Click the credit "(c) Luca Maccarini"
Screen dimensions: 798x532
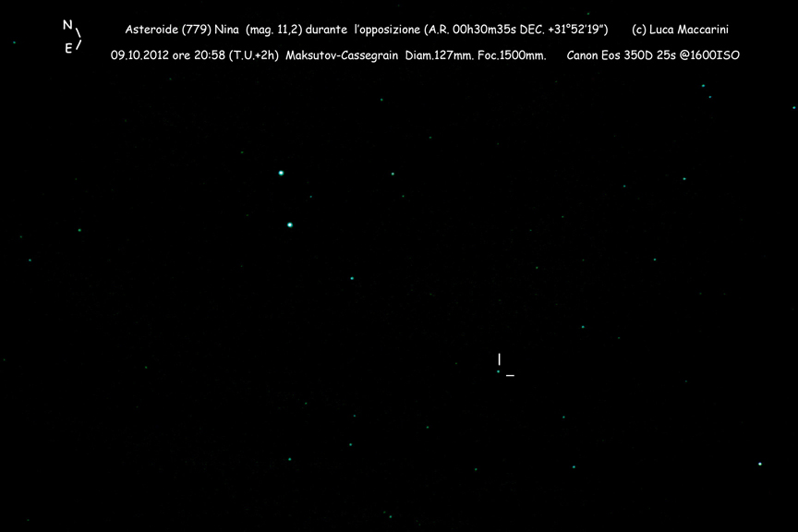click(680, 30)
